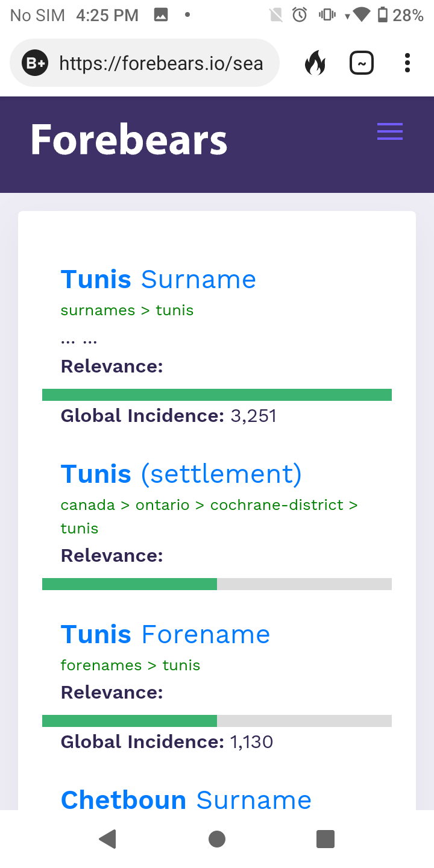Tap the Android home navigation button
This screenshot has width=434, height=868.
[217, 838]
